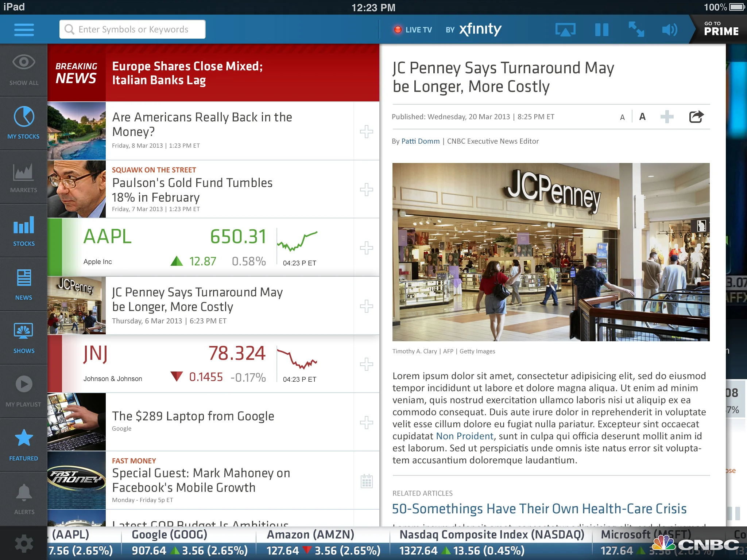
Task: Open the AAPL stock quote row
Action: point(213,247)
